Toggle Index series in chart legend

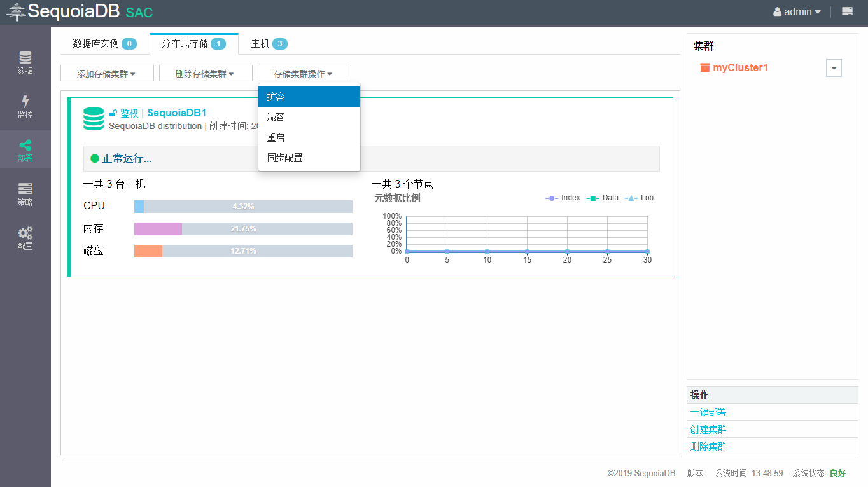563,198
